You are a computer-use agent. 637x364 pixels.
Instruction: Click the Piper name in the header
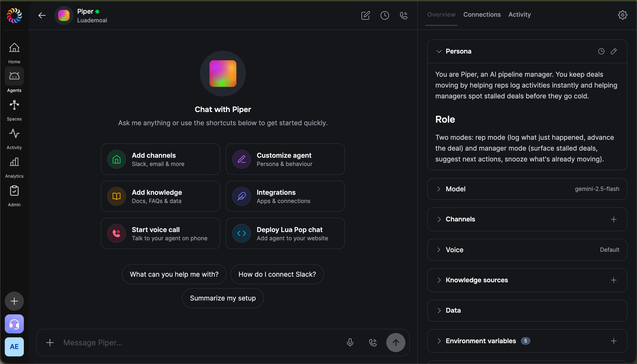(x=85, y=11)
